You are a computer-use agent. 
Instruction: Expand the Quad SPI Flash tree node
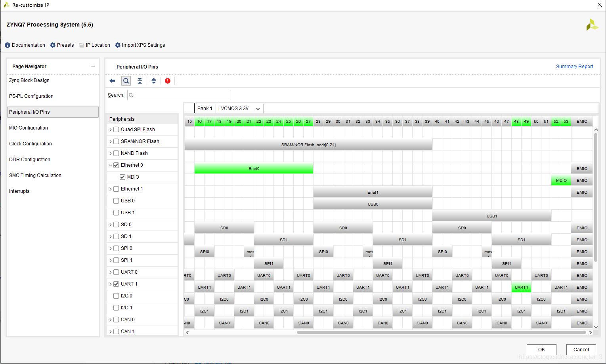point(111,130)
